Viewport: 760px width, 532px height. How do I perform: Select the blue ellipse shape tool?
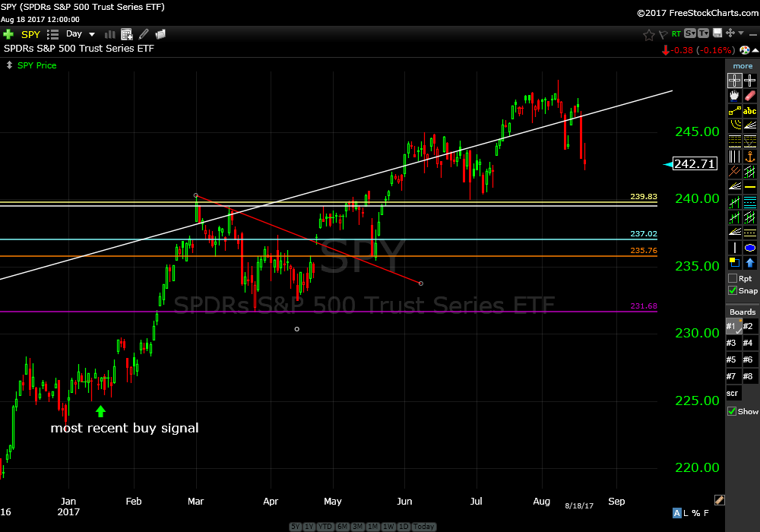point(750,248)
